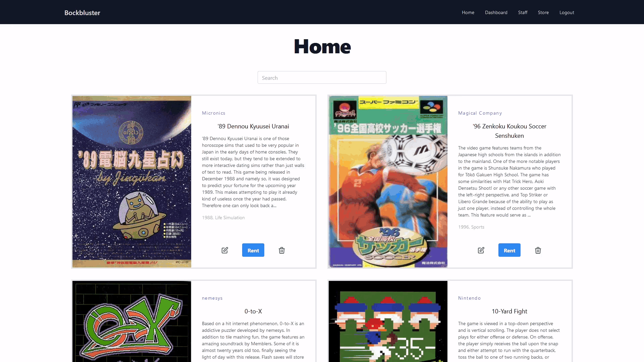Image resolution: width=644 pixels, height=362 pixels.
Task: Navigate to the Dashboard page
Action: (496, 12)
